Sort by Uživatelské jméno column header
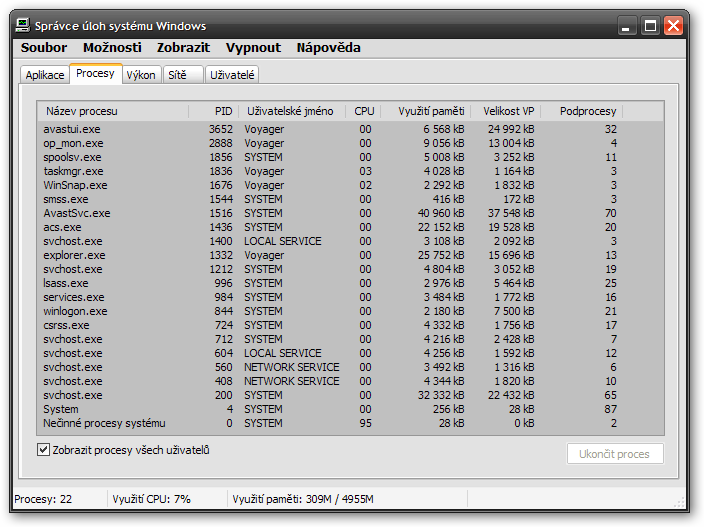 click(292, 111)
